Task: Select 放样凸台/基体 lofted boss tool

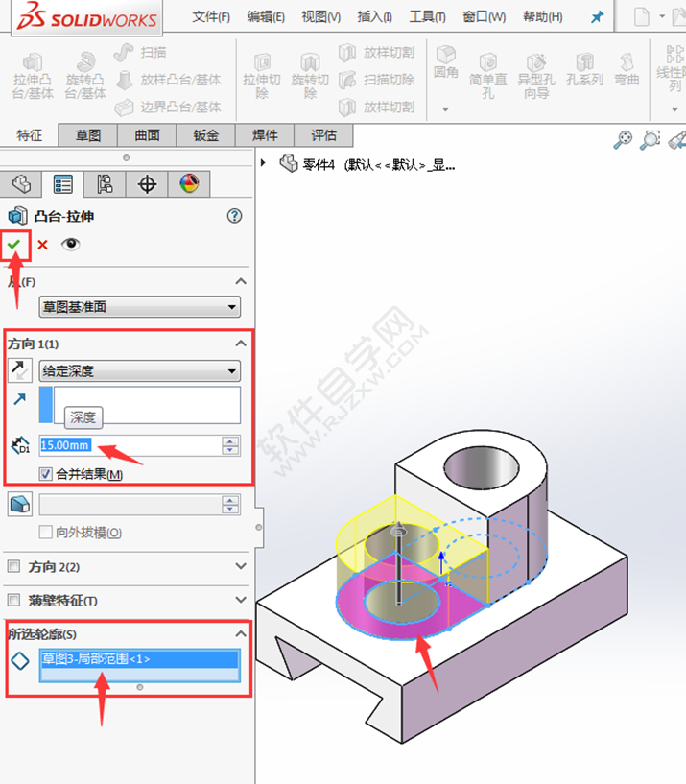Action: (x=168, y=80)
